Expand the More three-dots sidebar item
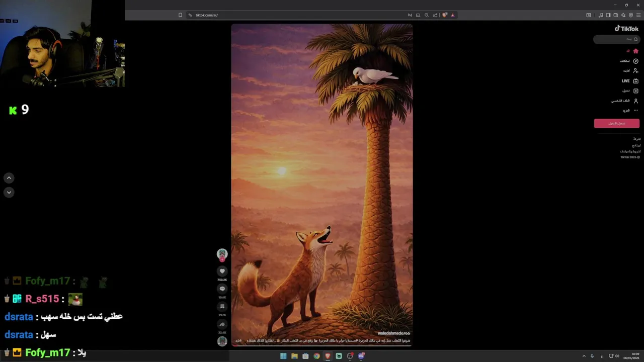The image size is (644, 362). coord(630,111)
